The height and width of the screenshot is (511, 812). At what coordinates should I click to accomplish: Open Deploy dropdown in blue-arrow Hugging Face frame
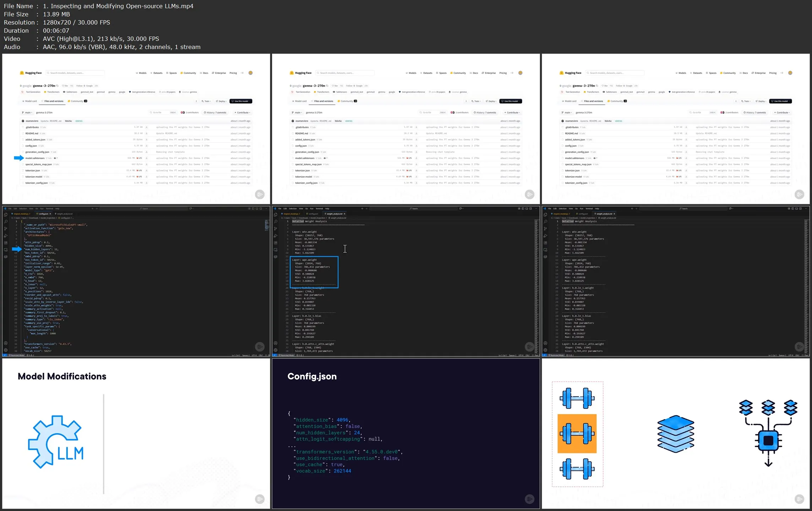222,101
